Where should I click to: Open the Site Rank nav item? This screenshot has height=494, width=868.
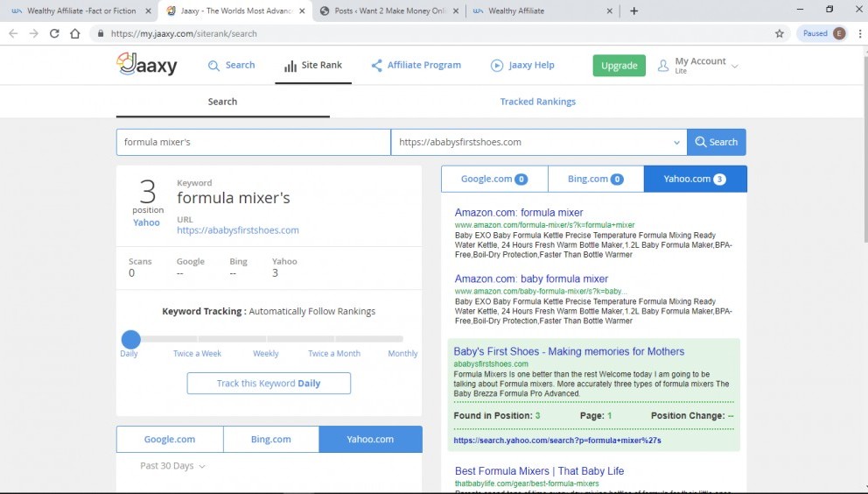click(312, 66)
